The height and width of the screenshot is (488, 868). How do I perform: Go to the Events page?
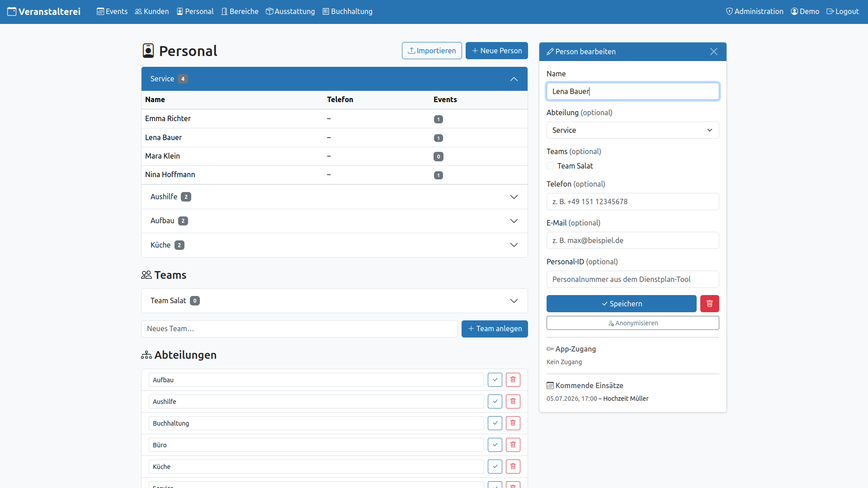click(112, 11)
